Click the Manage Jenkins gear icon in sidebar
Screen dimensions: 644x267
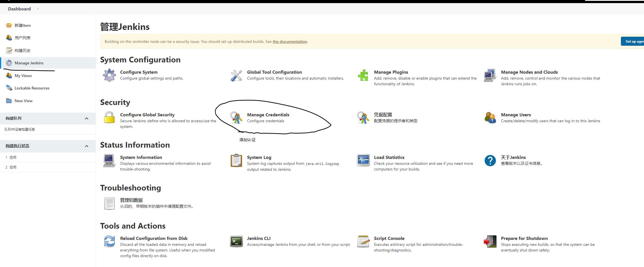point(9,63)
